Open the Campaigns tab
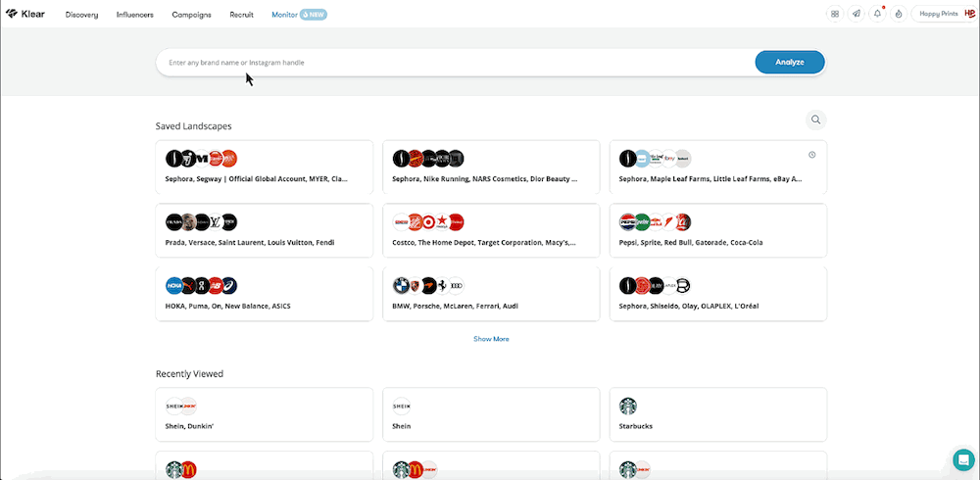The width and height of the screenshot is (980, 480). [191, 15]
